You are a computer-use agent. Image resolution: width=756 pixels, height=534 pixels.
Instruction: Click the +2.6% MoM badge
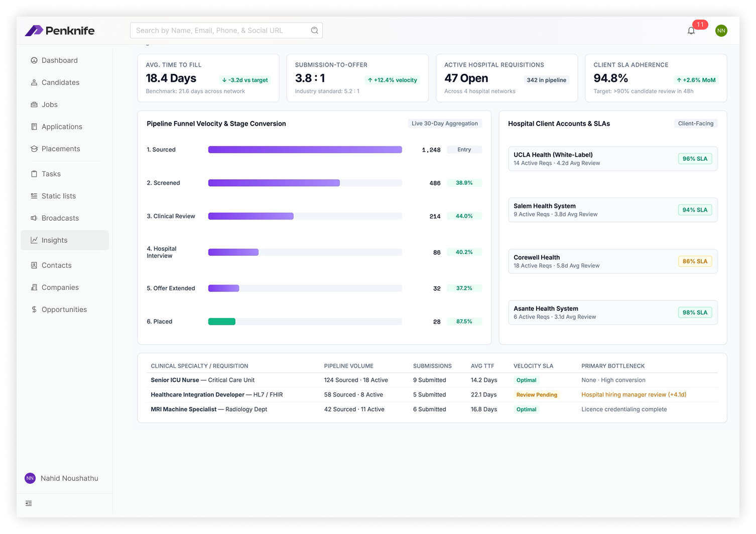[x=696, y=80]
